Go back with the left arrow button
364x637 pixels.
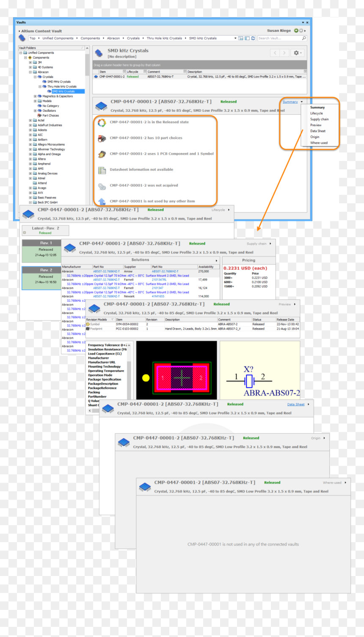pos(275,53)
